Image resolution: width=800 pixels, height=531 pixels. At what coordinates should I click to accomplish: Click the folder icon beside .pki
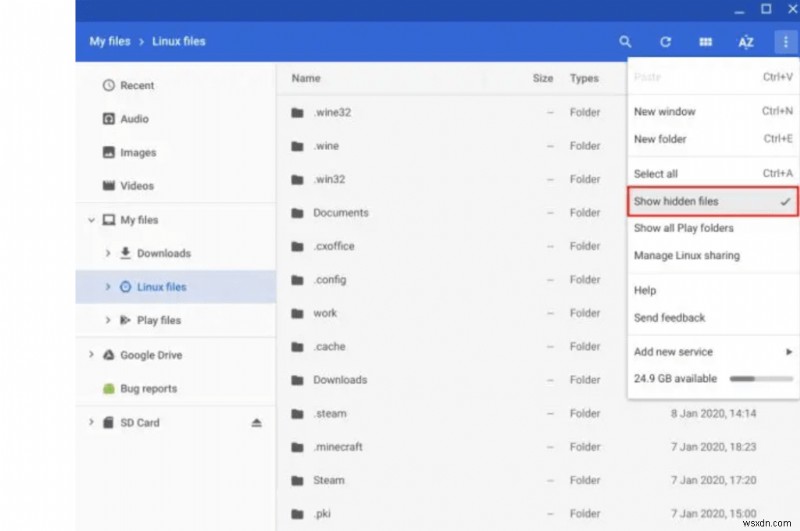297,514
